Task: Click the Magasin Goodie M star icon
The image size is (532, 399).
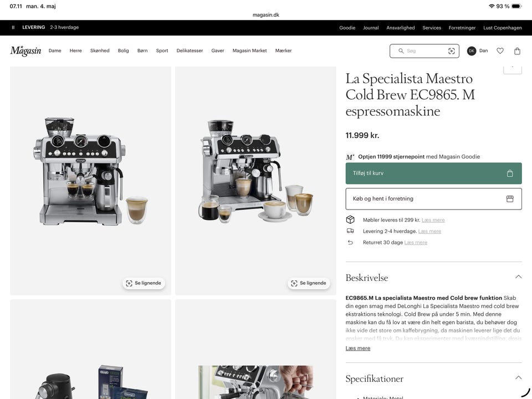Action: click(350, 157)
